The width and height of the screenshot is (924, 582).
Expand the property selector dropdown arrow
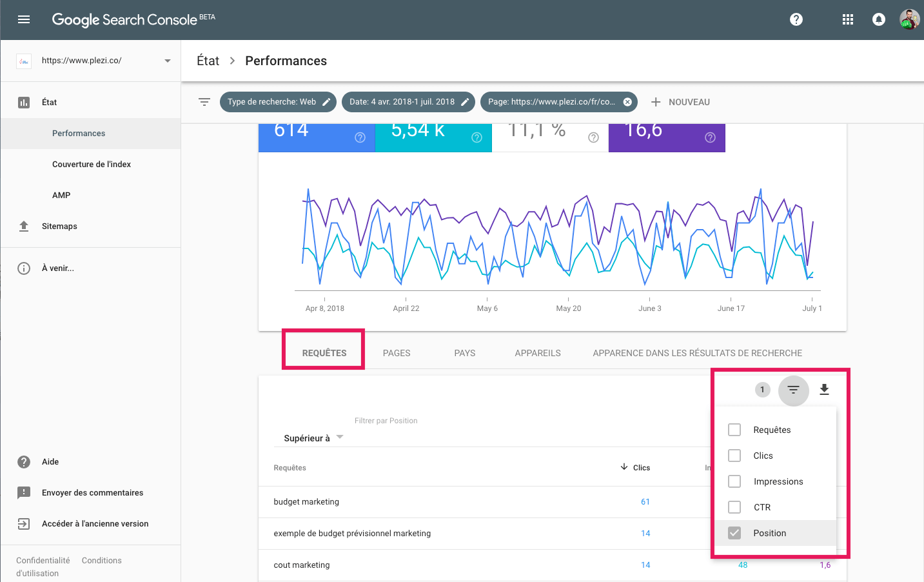pyautogui.click(x=168, y=61)
